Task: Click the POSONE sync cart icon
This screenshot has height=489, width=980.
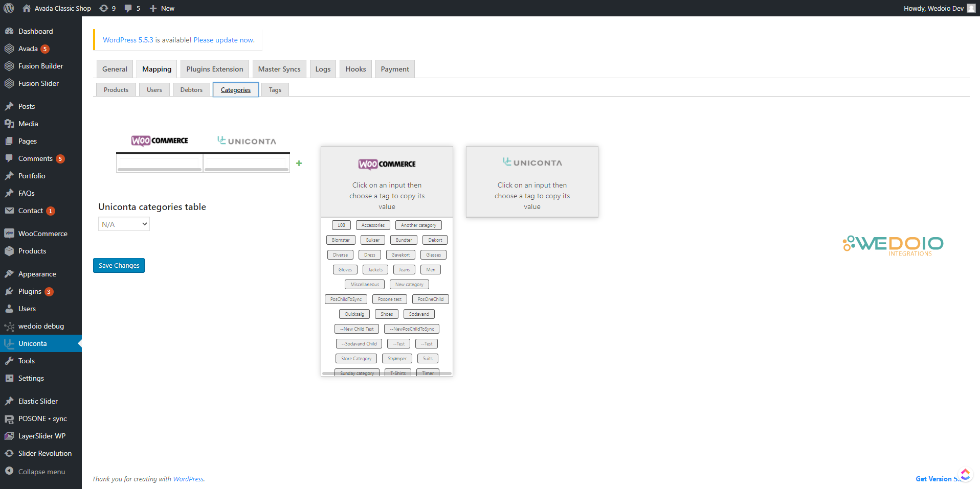Action: coord(9,418)
